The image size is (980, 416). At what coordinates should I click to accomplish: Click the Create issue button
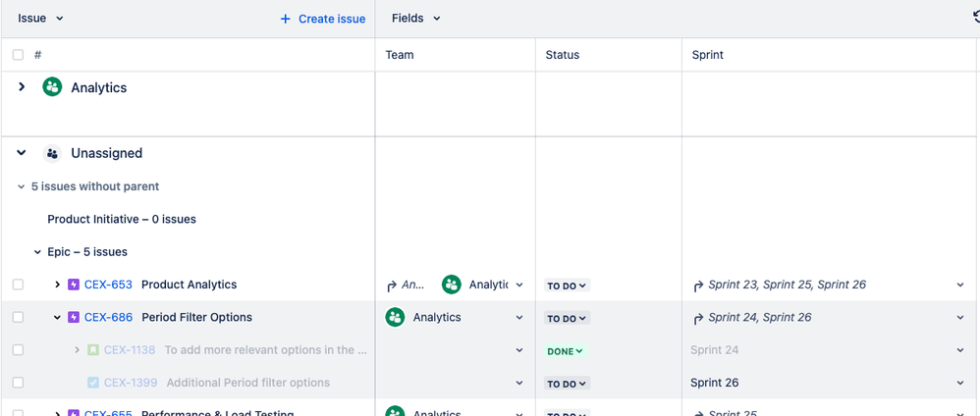pyautogui.click(x=322, y=19)
